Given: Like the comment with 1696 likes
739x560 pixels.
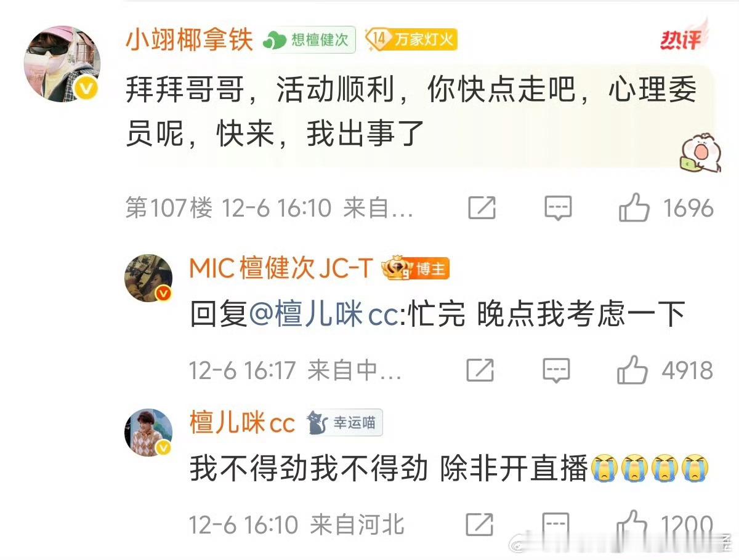Looking at the screenshot, I should pyautogui.click(x=634, y=208).
